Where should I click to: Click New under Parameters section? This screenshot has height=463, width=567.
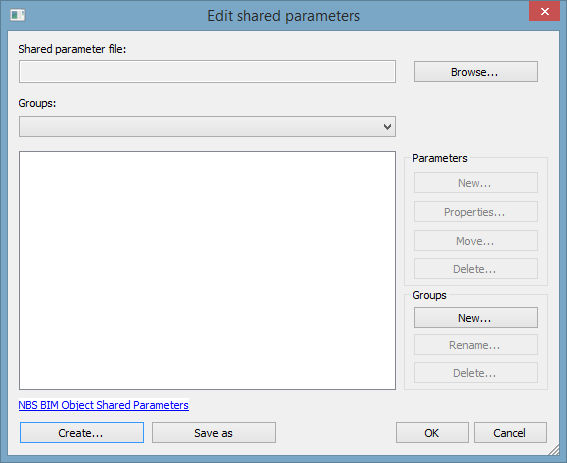point(476,183)
